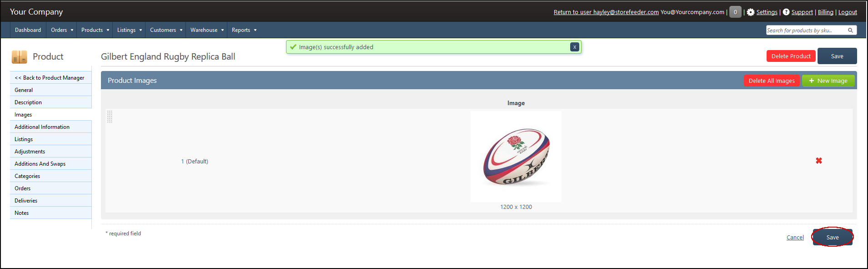Click the Your Company logo text

[36, 12]
